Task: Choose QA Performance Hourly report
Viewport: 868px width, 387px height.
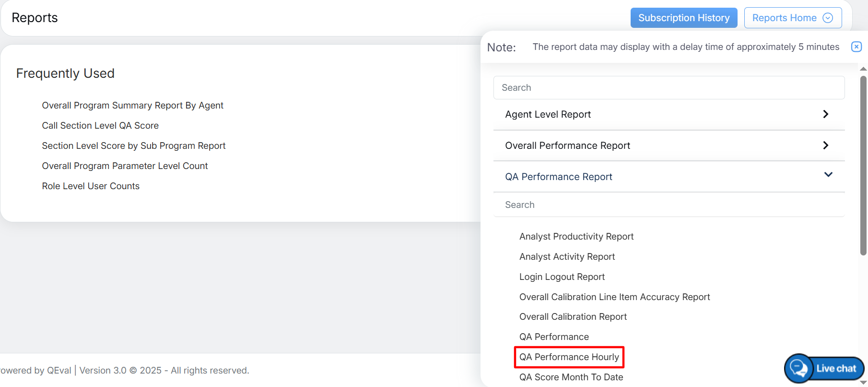Action: tap(569, 357)
